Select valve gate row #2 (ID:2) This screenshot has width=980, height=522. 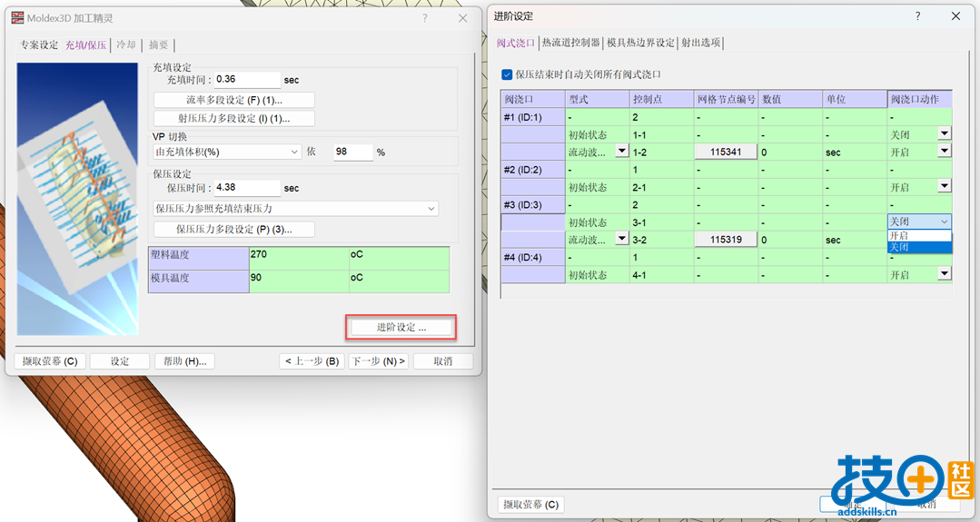click(533, 169)
